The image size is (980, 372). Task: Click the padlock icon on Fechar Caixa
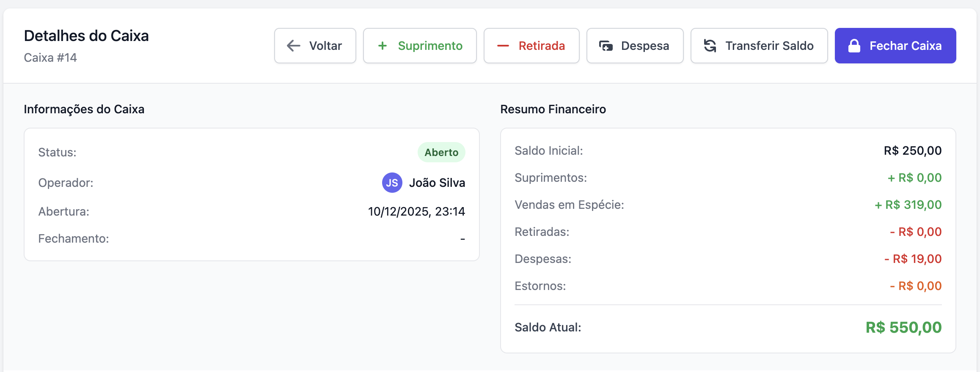tap(854, 46)
